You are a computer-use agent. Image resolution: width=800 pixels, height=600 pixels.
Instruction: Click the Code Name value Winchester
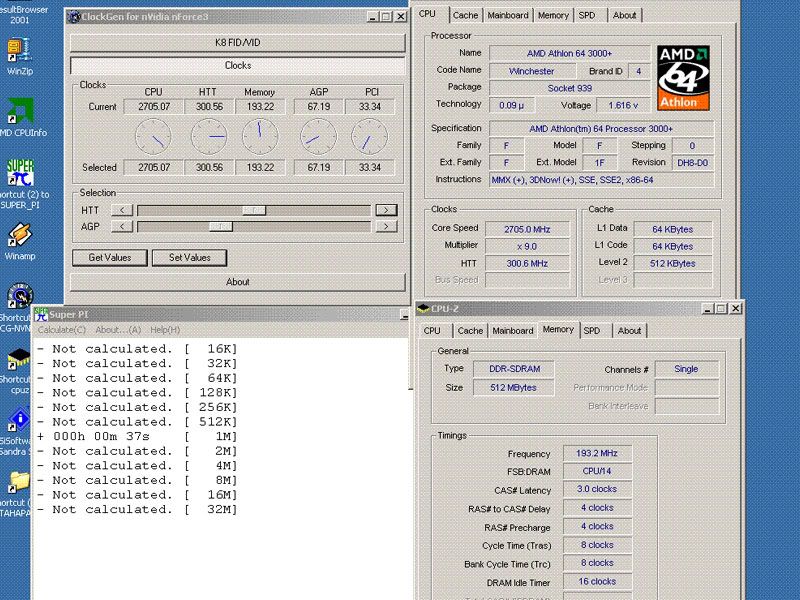532,71
